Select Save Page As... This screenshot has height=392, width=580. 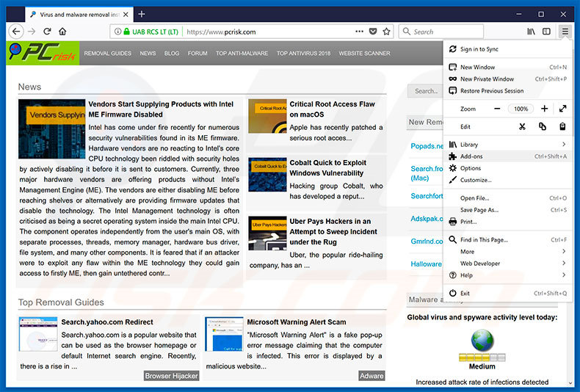coord(508,210)
